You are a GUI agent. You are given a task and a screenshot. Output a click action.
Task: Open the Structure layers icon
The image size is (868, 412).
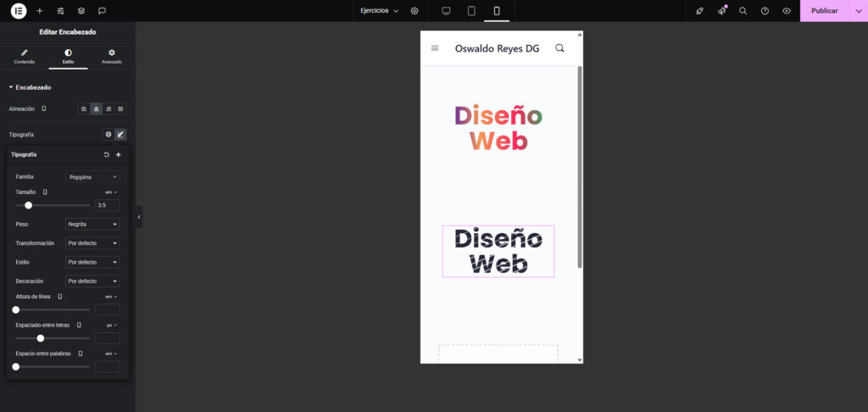[81, 11]
